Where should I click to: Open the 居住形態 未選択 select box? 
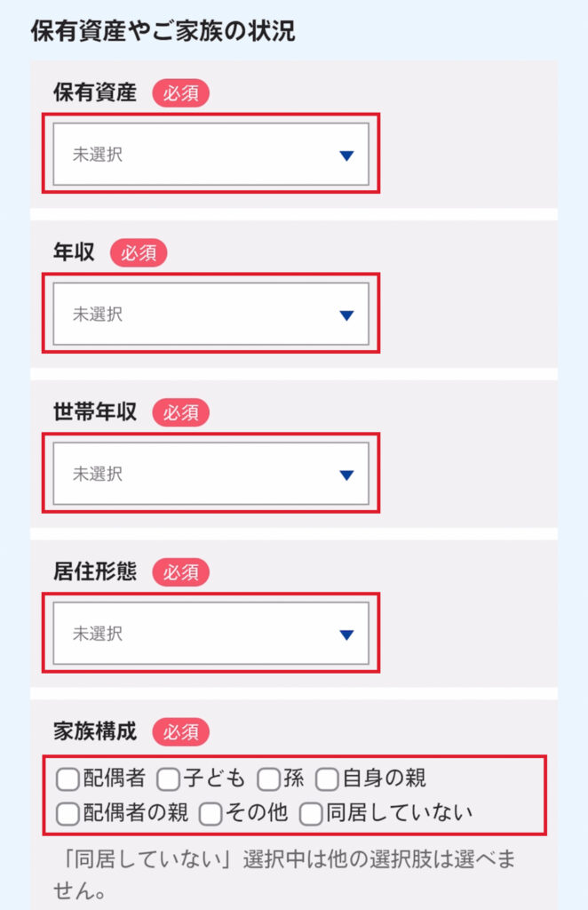[x=211, y=635]
